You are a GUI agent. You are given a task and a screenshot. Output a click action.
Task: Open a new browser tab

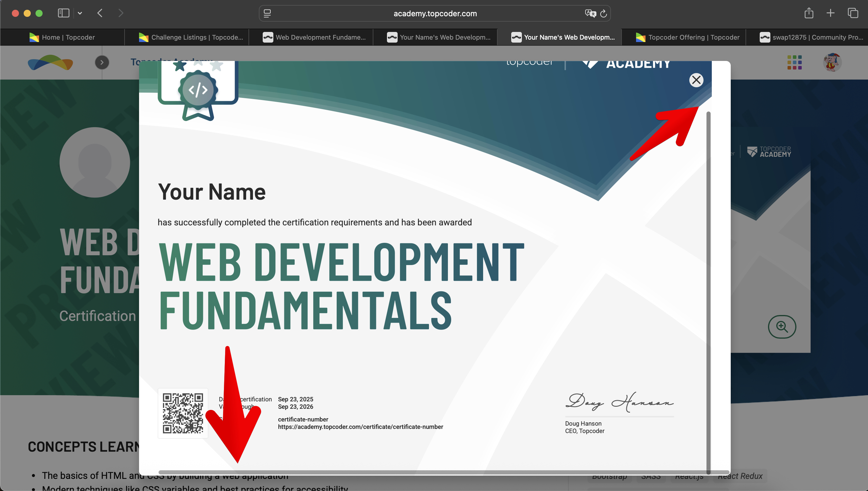click(x=830, y=13)
